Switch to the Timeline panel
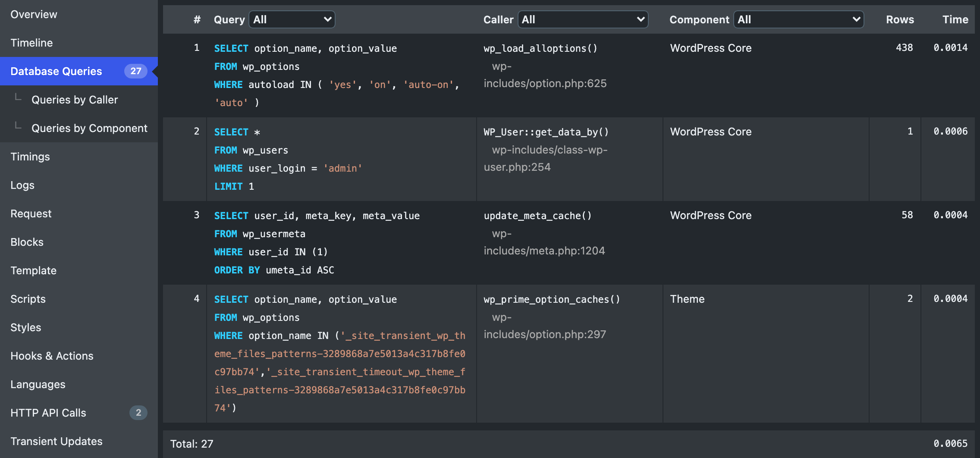 [x=31, y=43]
